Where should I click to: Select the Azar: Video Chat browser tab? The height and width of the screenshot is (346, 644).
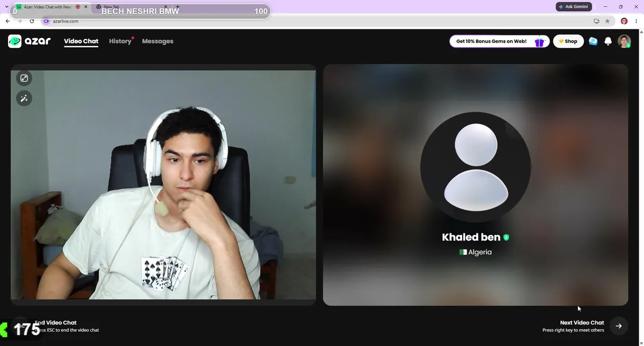click(x=51, y=7)
